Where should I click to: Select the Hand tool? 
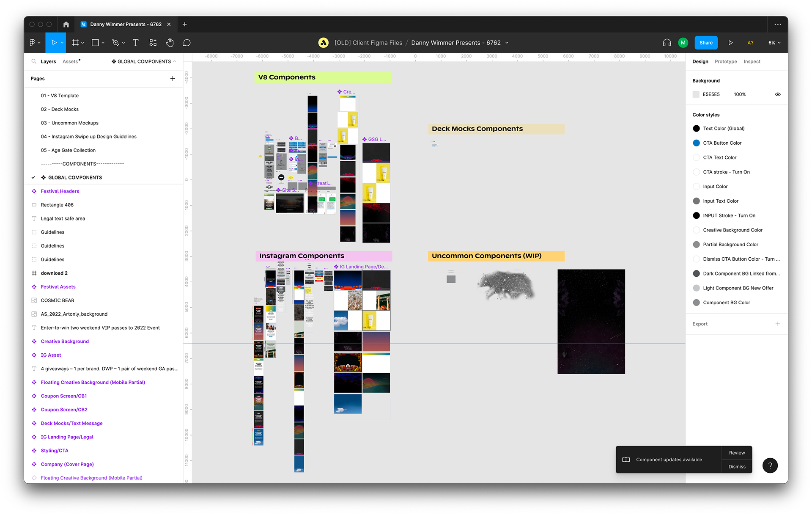170,43
